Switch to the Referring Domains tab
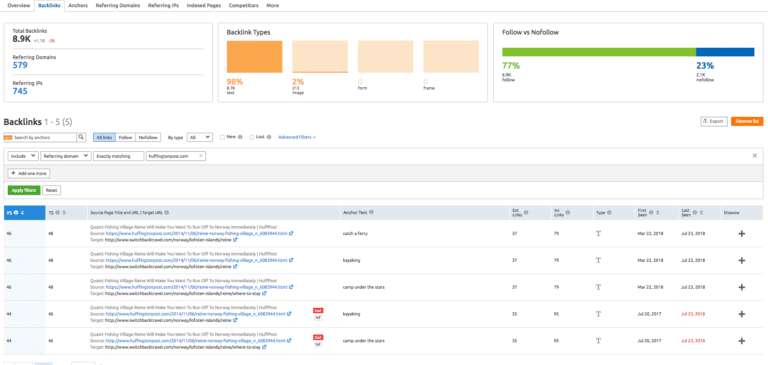Image resolution: width=768 pixels, height=365 pixels. (118, 5)
